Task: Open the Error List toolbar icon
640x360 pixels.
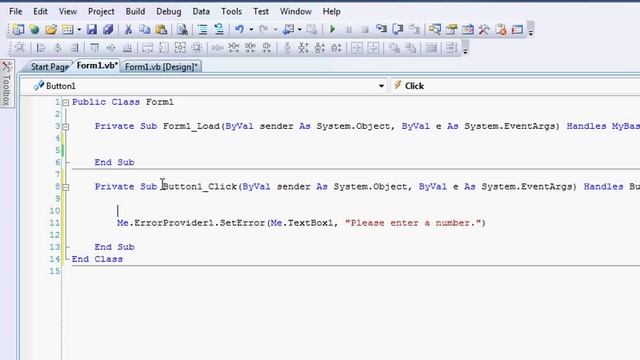Action: pos(501,29)
